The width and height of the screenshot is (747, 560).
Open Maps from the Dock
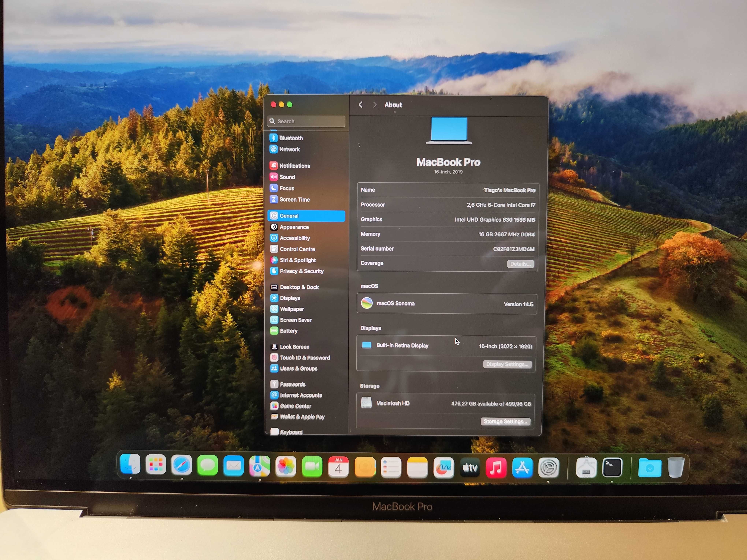(x=259, y=466)
